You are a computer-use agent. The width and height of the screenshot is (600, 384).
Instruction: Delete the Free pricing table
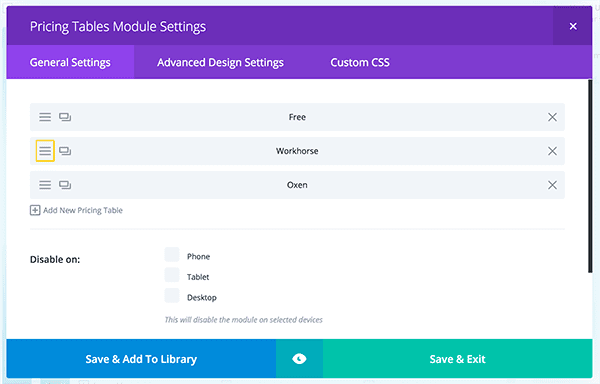(x=552, y=117)
